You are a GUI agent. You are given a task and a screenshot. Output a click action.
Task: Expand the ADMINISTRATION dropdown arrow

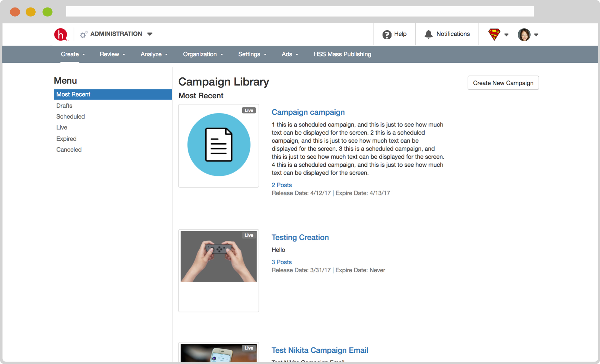pyautogui.click(x=150, y=34)
